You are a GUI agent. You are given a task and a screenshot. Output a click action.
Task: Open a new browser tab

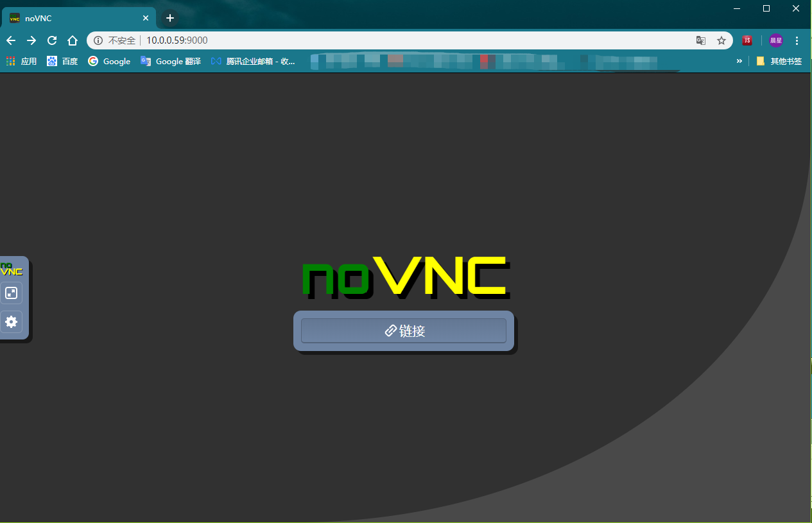[x=170, y=18]
